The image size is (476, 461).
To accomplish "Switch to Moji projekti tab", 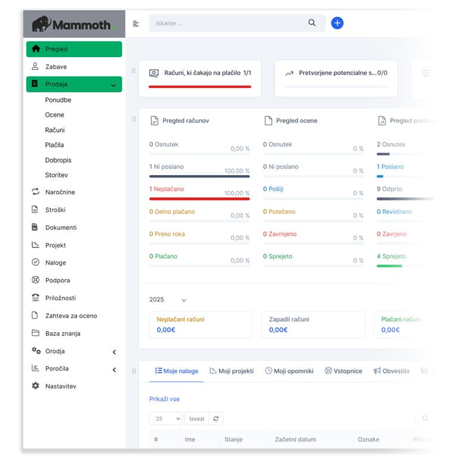I will pyautogui.click(x=231, y=371).
